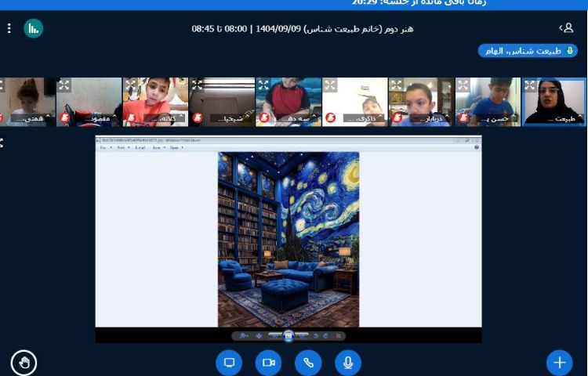Go to next photo in Photo Viewer
This screenshot has height=376, width=588.
[302, 336]
